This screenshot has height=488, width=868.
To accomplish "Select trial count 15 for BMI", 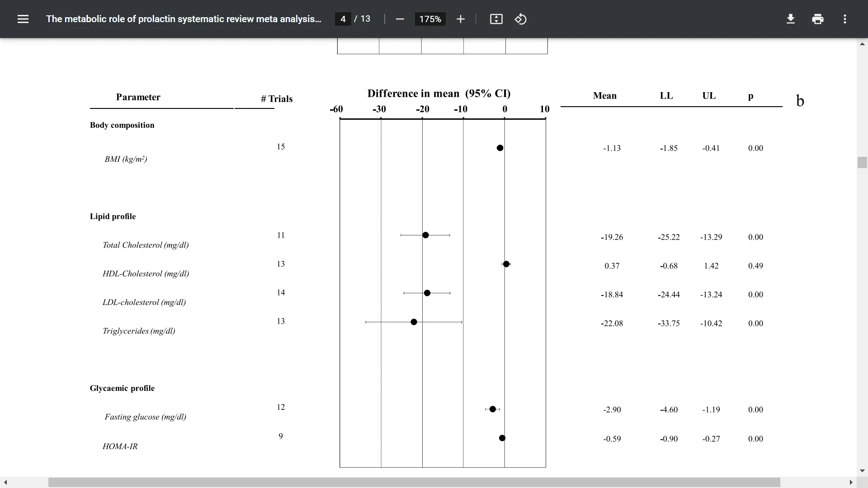I will [x=281, y=147].
